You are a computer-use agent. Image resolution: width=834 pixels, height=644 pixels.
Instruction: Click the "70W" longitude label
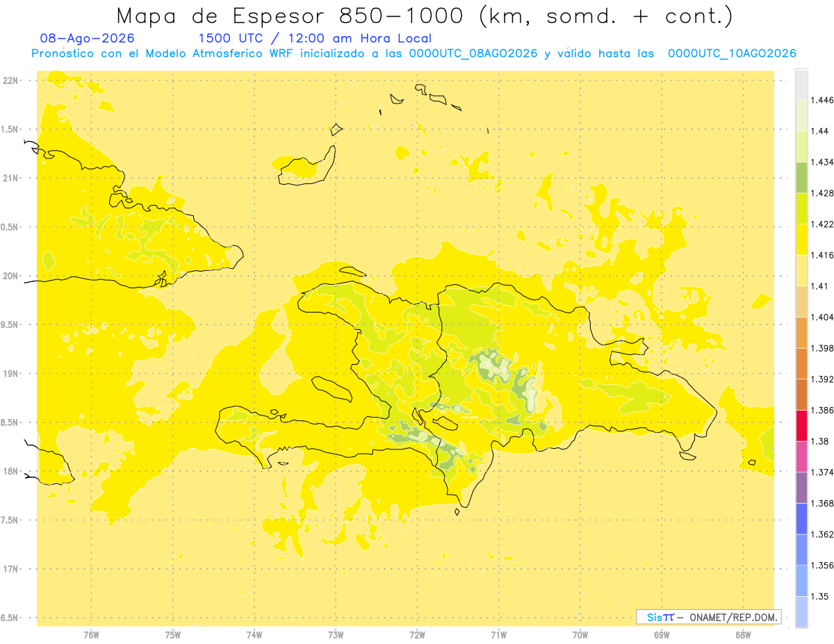580,634
